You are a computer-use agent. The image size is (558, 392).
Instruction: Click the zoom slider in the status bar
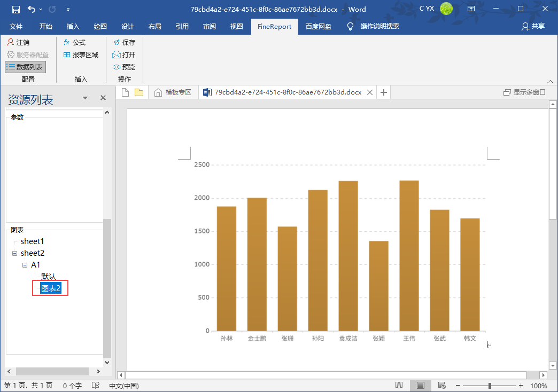point(490,386)
